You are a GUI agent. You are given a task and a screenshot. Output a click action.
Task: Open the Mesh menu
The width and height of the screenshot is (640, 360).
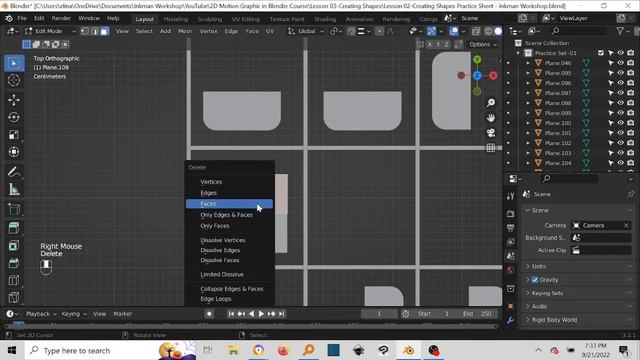[x=184, y=31]
